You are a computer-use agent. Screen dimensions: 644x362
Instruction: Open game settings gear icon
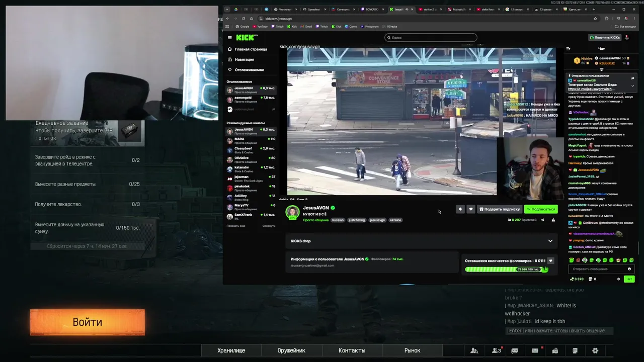click(x=595, y=350)
